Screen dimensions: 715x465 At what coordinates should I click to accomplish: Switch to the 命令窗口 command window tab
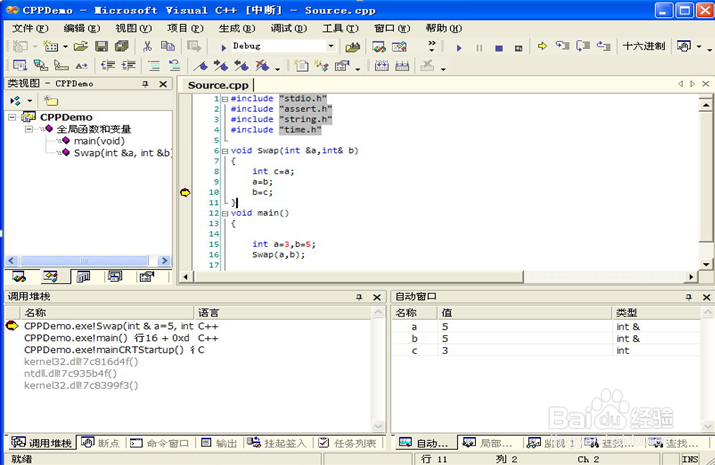[x=160, y=443]
